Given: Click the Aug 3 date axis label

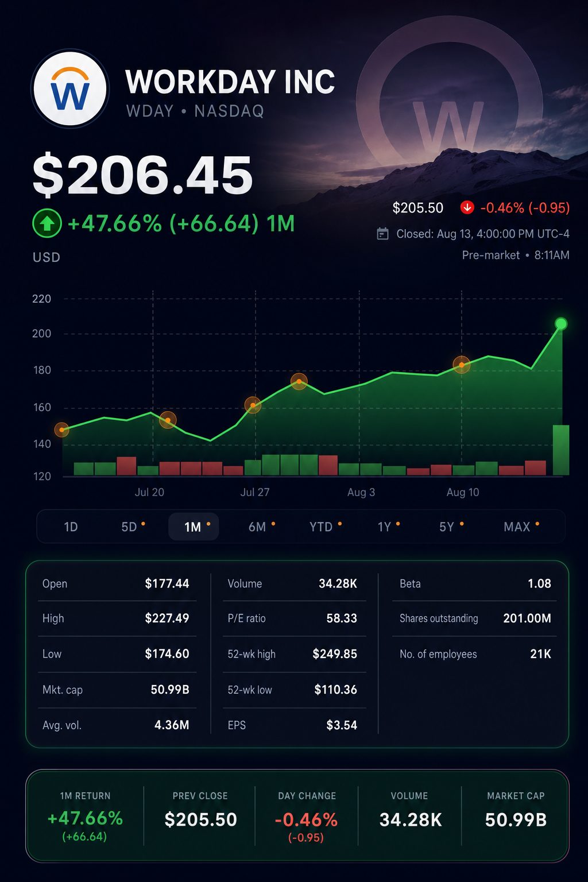Looking at the screenshot, I should (x=361, y=492).
